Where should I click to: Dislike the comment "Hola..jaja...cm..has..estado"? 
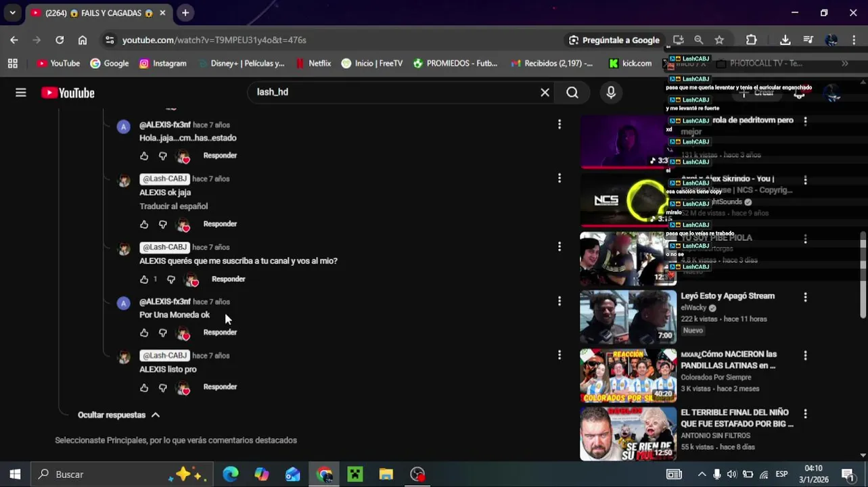(x=163, y=156)
